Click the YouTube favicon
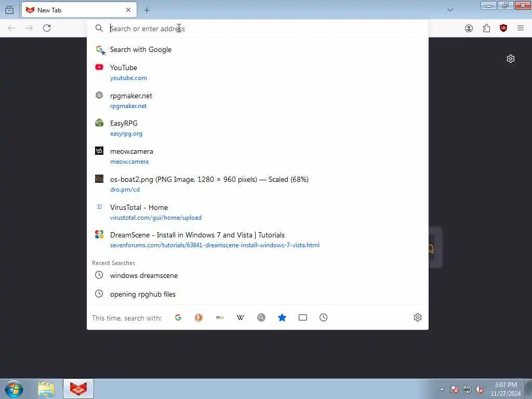The image size is (532, 399). pos(99,67)
